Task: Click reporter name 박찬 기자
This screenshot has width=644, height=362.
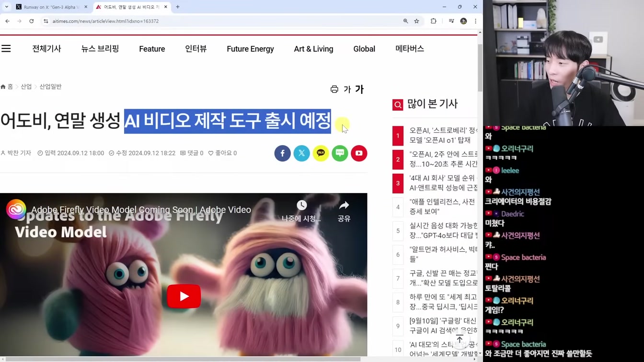Action: coord(19,153)
